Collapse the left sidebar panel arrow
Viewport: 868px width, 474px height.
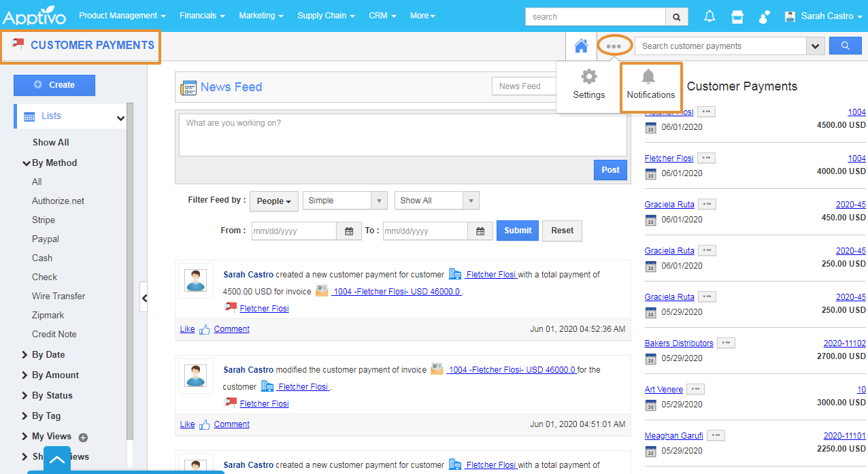click(x=144, y=298)
